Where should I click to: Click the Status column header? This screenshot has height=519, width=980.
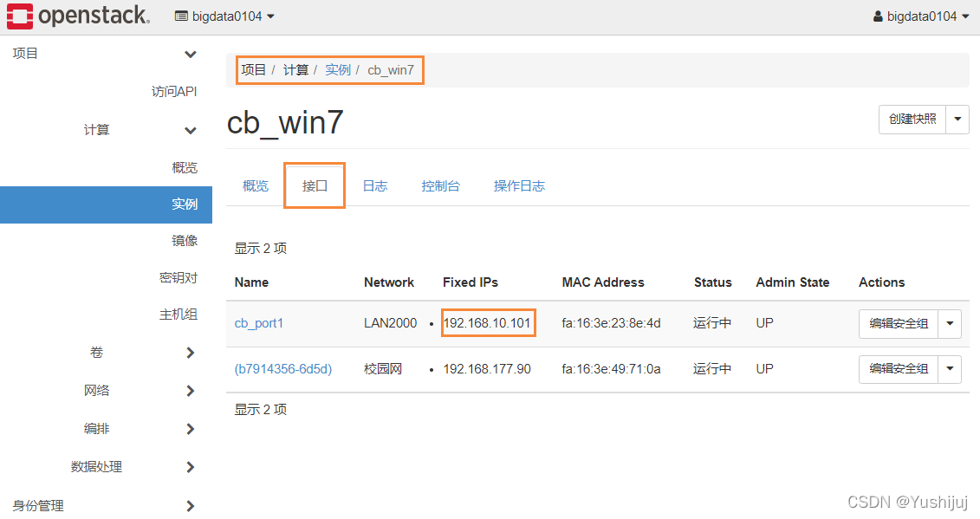tap(712, 282)
